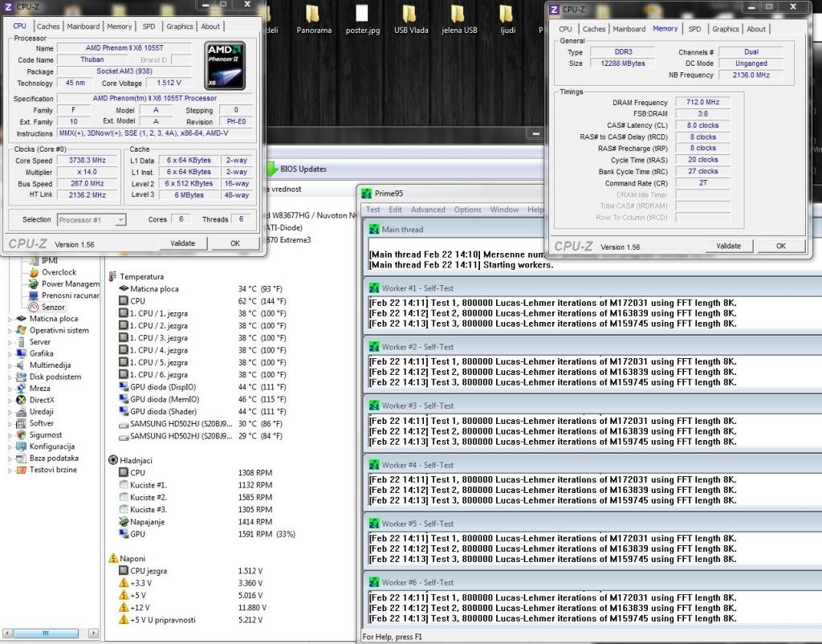The width and height of the screenshot is (822, 644).
Task: Open the Processor #1 selection dropdown
Action: [120, 220]
